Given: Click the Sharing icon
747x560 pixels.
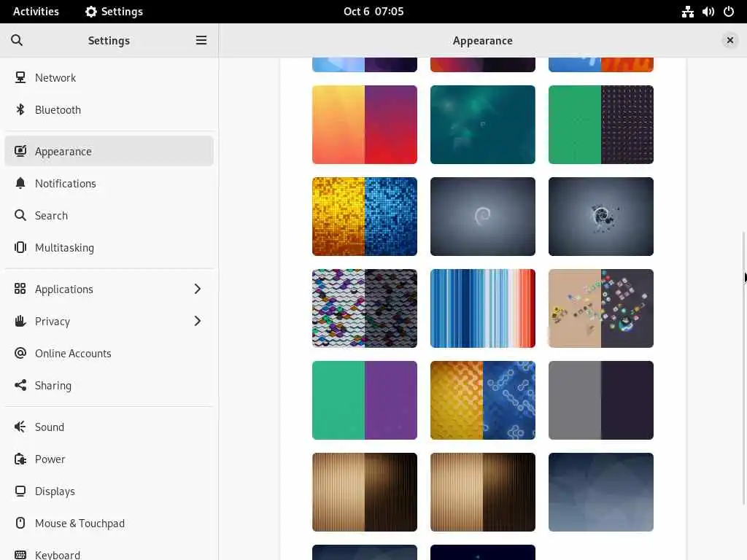Looking at the screenshot, I should point(20,385).
